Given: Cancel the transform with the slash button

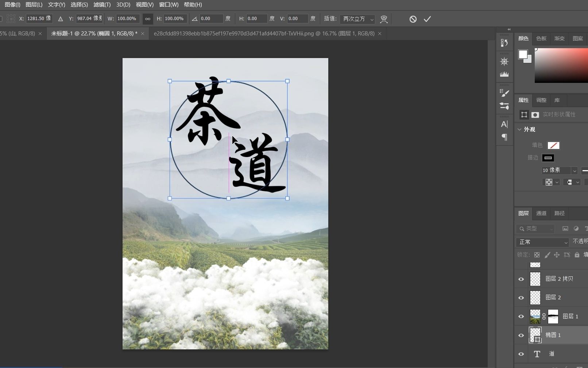Looking at the screenshot, I should pyautogui.click(x=413, y=19).
